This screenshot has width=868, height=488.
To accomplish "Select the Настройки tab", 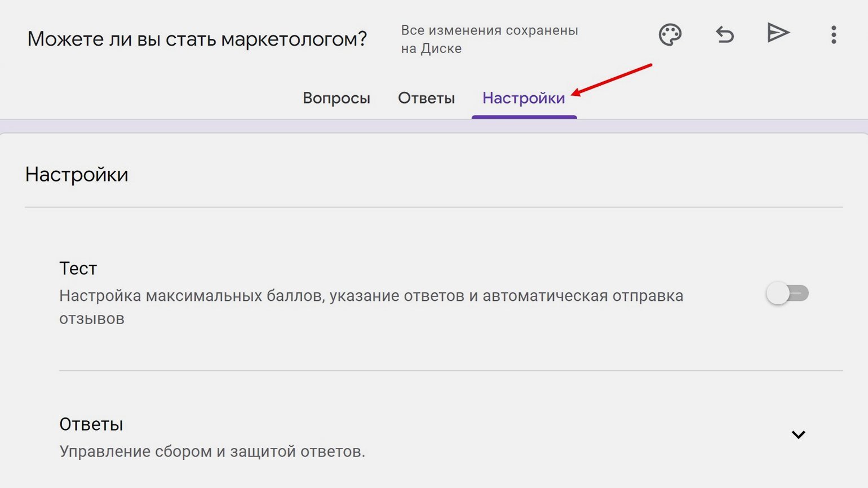I will point(524,98).
